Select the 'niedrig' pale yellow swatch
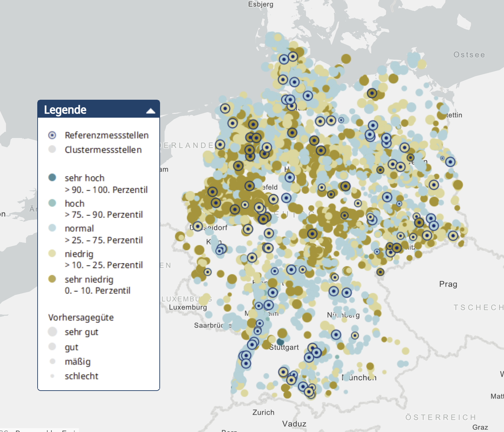Screen dimensions: 504x432 click(52, 254)
